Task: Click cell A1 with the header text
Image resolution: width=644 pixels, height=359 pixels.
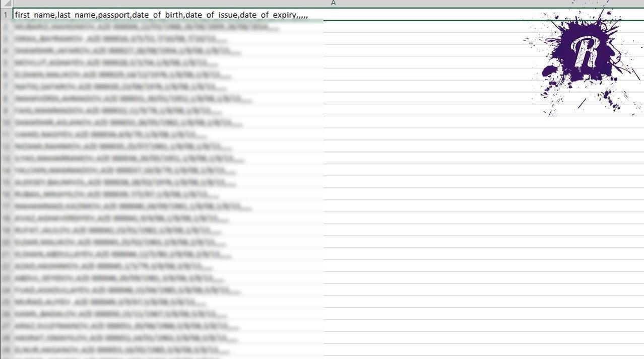Action: pyautogui.click(x=161, y=15)
